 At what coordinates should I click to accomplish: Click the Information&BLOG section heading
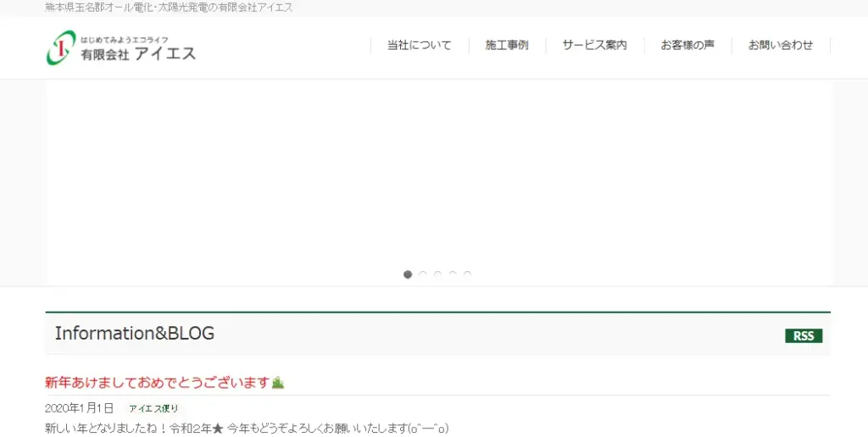click(x=135, y=334)
